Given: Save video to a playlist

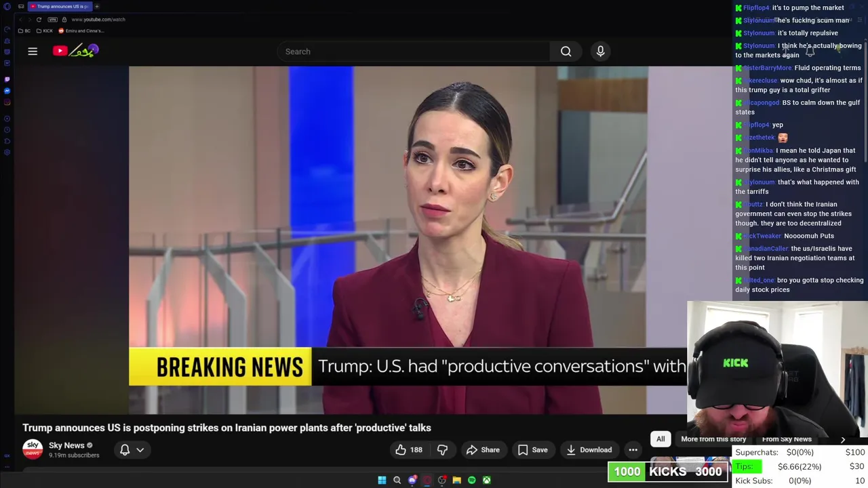Looking at the screenshot, I should click(x=532, y=449).
